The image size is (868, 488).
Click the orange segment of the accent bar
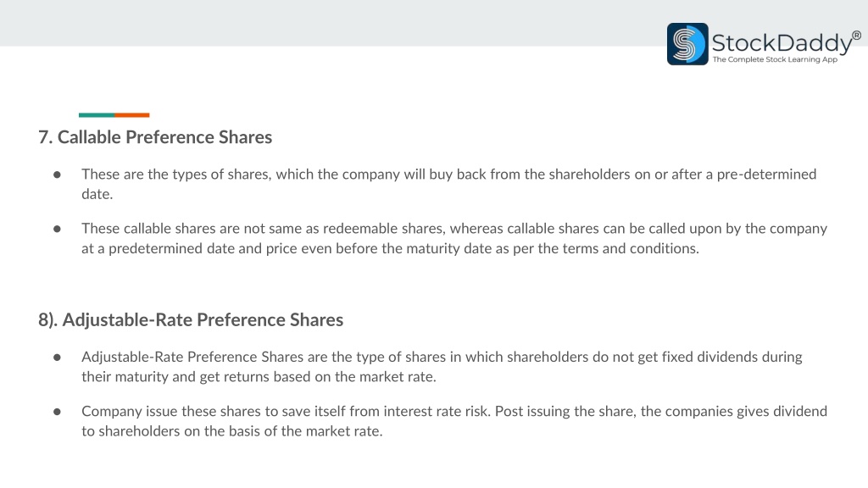point(131,115)
